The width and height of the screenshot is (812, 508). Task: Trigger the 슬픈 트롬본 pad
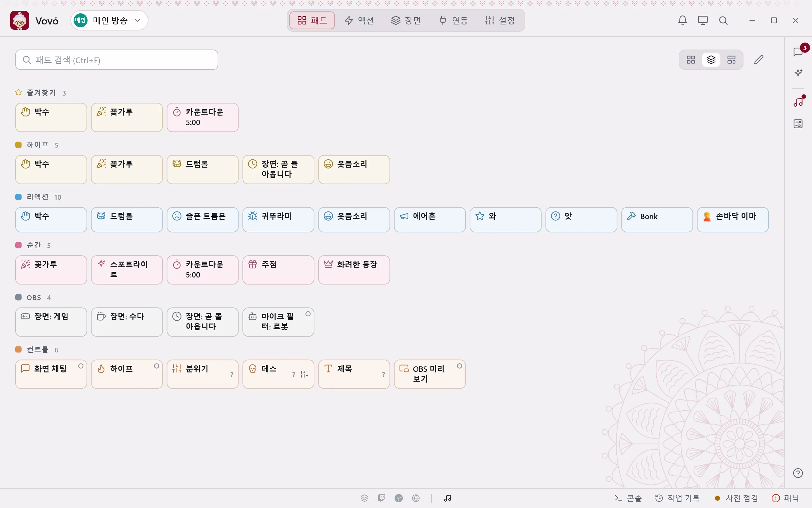click(x=202, y=220)
